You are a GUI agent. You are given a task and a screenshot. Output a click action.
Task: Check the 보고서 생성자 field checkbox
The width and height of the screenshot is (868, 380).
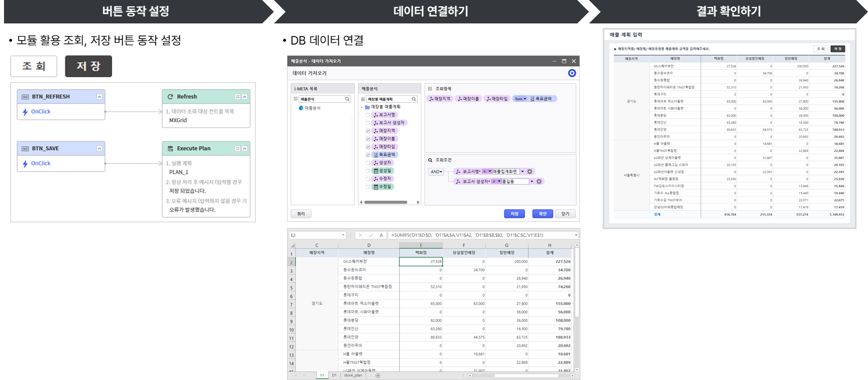click(368, 123)
